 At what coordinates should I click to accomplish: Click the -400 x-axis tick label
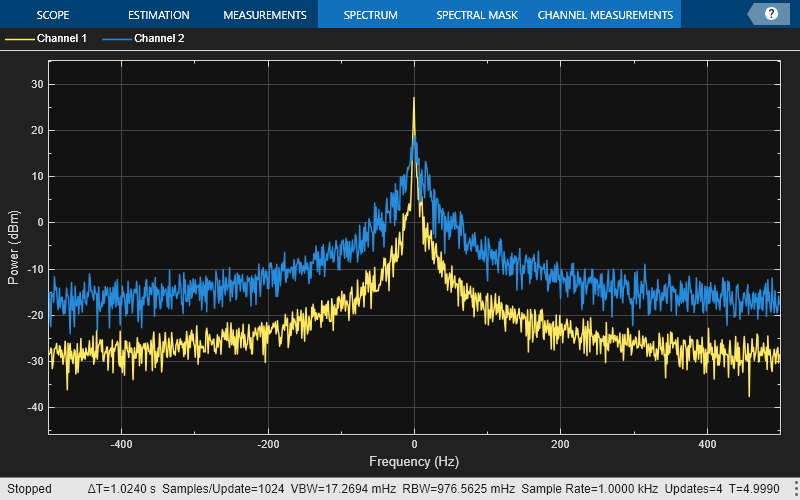pyautogui.click(x=121, y=444)
